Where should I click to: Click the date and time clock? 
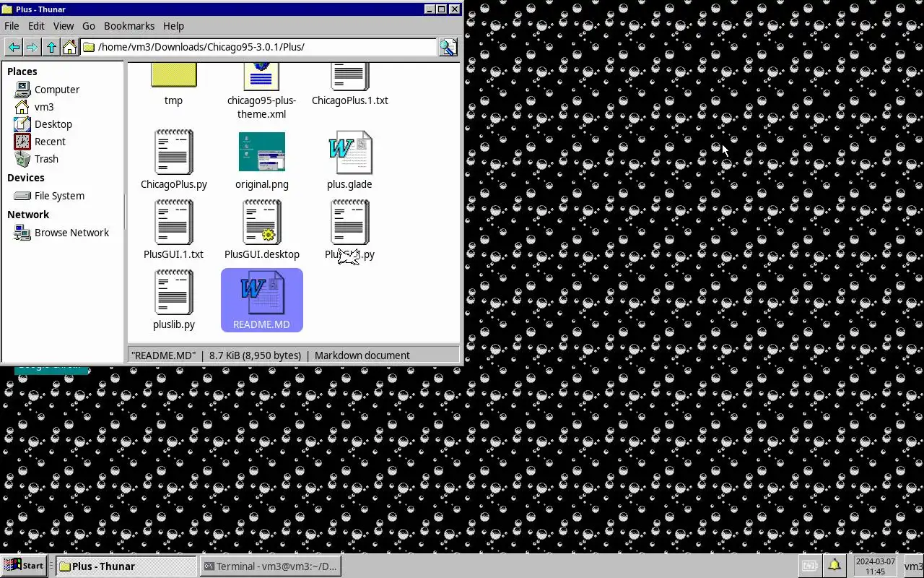point(875,566)
